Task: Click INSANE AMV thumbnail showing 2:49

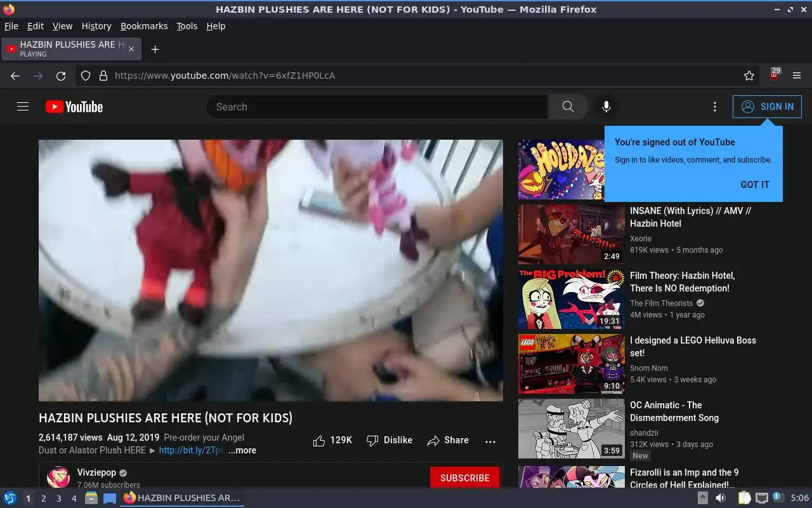Action: coord(572,234)
